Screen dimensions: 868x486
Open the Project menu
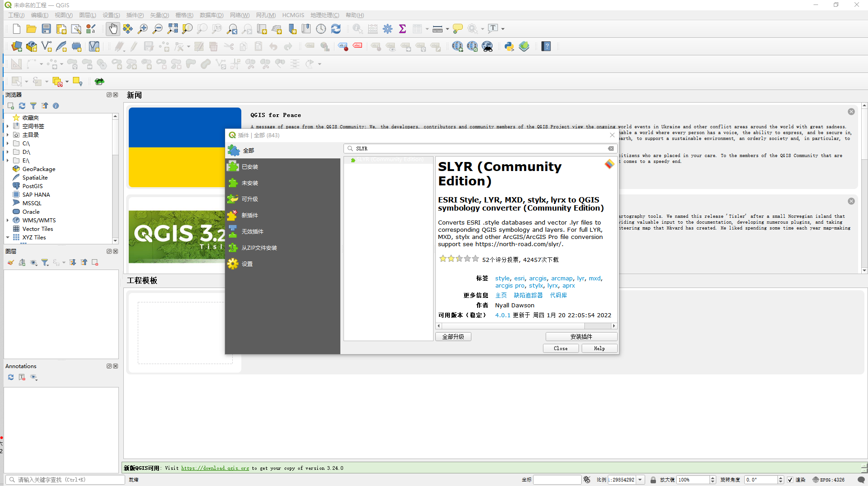pyautogui.click(x=16, y=15)
